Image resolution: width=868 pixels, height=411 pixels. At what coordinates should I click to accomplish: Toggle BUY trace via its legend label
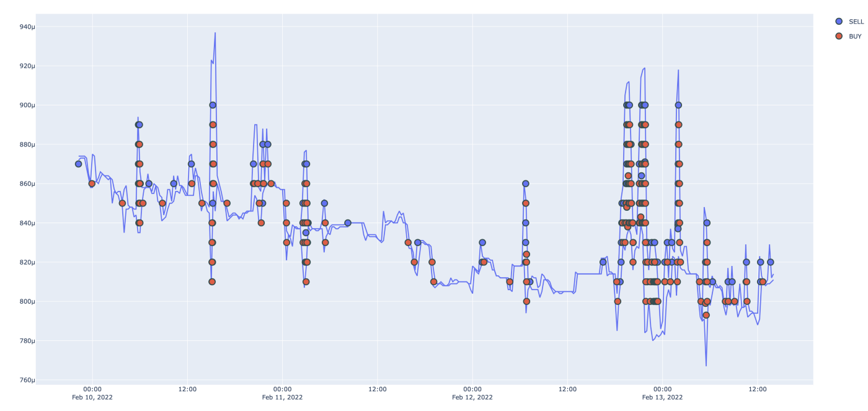click(x=854, y=37)
